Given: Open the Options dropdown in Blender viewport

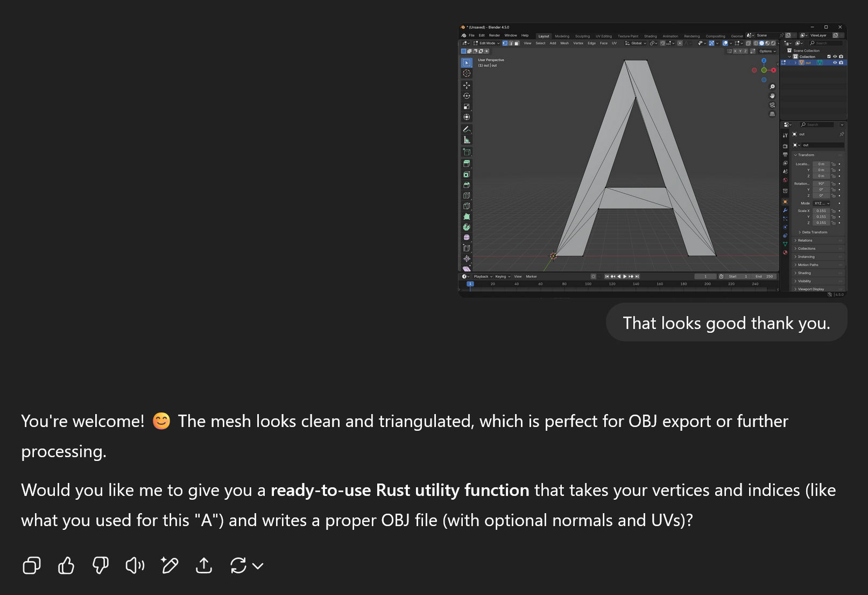Looking at the screenshot, I should [767, 51].
